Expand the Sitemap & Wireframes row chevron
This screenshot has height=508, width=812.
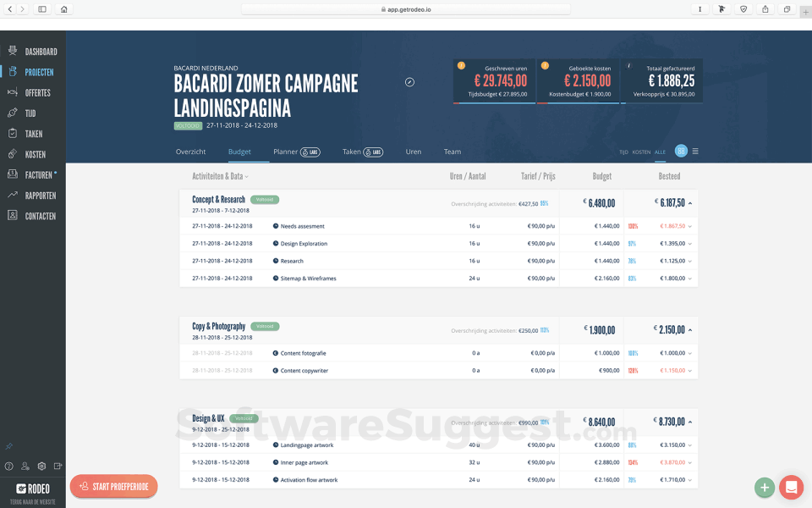690,279
